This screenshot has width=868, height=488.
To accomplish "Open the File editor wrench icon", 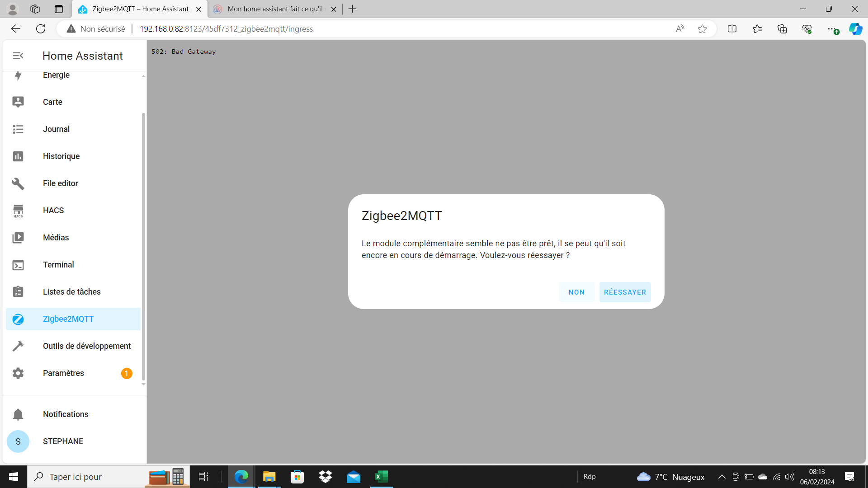I will (x=18, y=183).
